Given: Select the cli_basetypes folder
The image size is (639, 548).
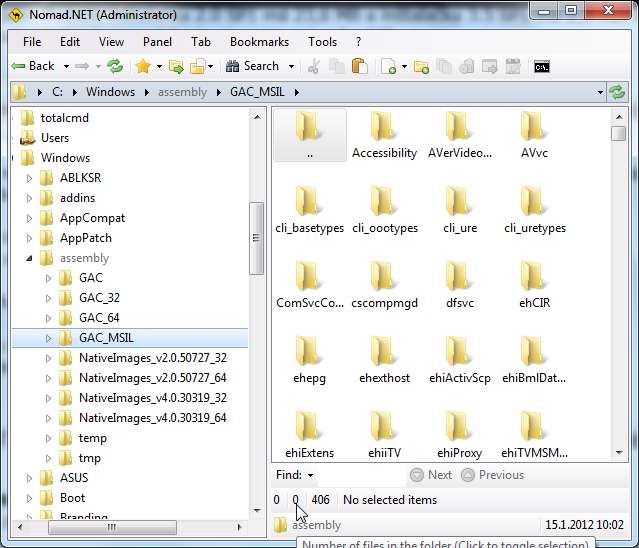Looking at the screenshot, I should pyautogui.click(x=309, y=210).
